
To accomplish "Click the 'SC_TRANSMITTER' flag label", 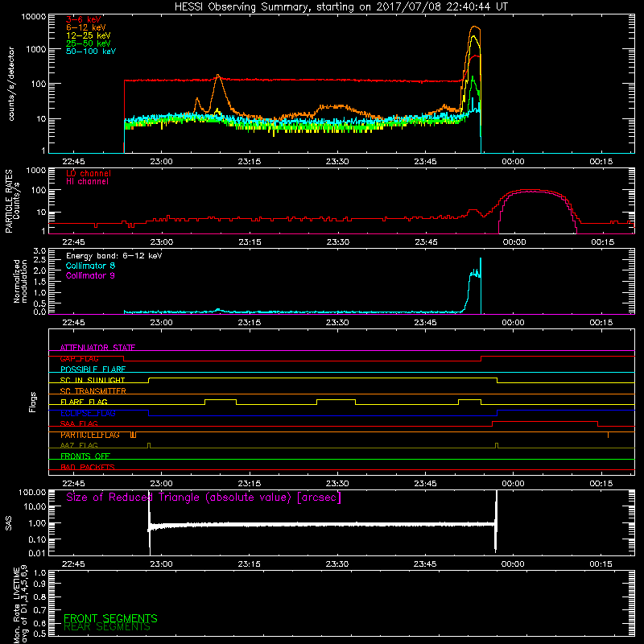I will click(x=93, y=391).
